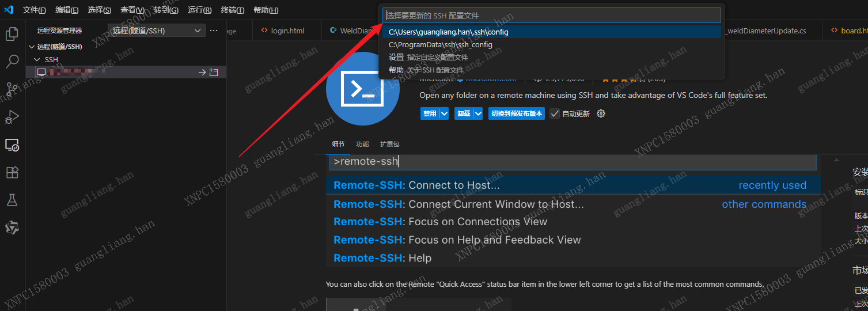Click the 远程资源管理器 panel title
The height and width of the screenshot is (311, 868).
click(59, 31)
